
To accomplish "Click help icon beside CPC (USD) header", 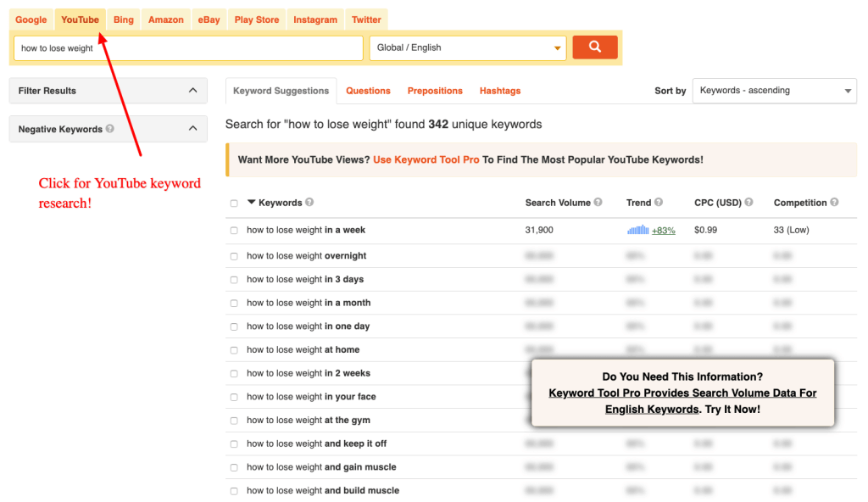I will coord(749,203).
